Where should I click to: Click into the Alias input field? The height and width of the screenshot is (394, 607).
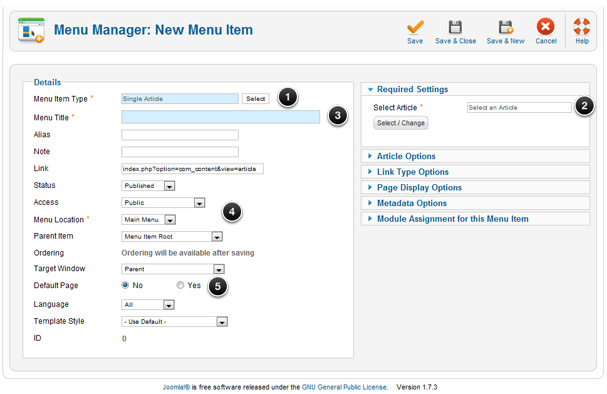[180, 135]
